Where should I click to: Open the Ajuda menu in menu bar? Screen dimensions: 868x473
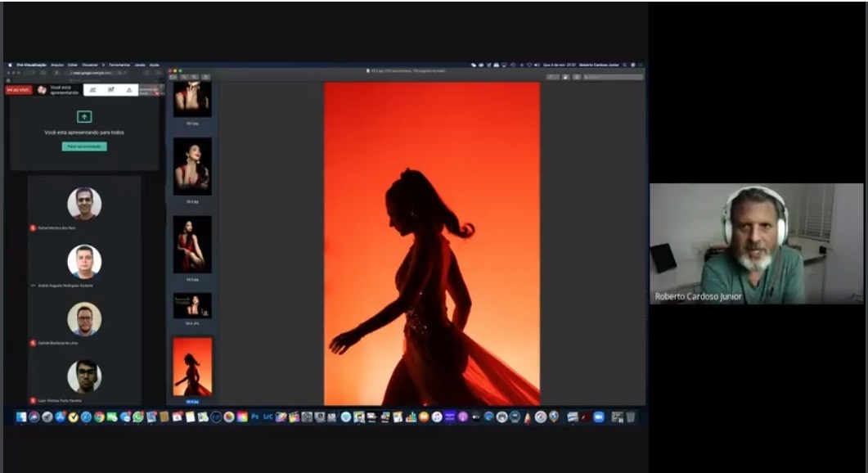click(154, 65)
